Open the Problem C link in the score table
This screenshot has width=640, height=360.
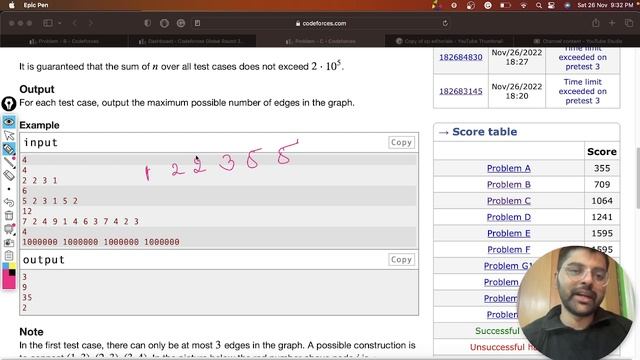point(509,201)
